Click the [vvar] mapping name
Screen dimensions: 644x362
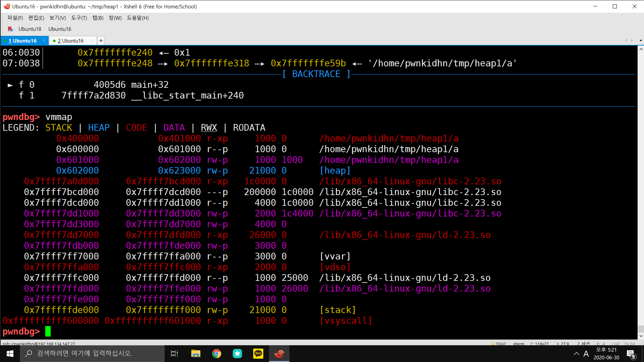pos(335,256)
